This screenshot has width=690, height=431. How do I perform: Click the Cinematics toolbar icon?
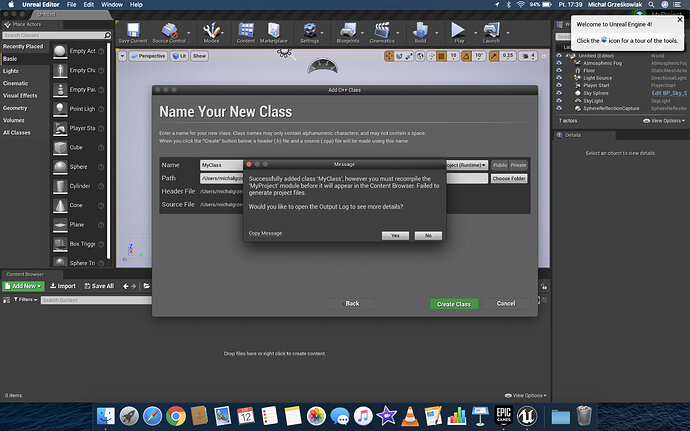[382, 33]
